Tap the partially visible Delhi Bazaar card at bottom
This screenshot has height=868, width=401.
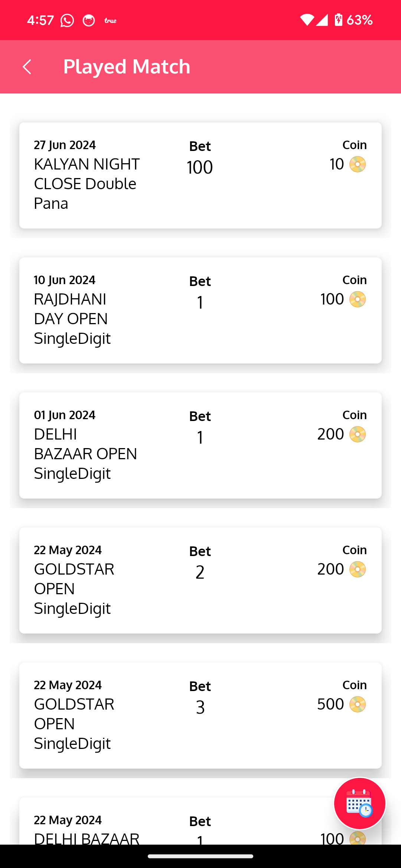pos(167,827)
